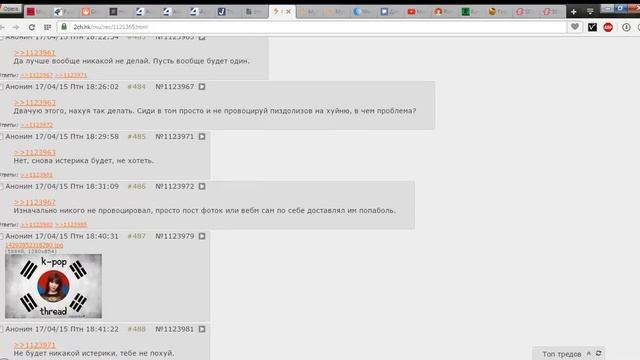The height and width of the screenshot is (360, 640).
Task: Open post menu icon next to №1123967
Action: pyautogui.click(x=202, y=87)
